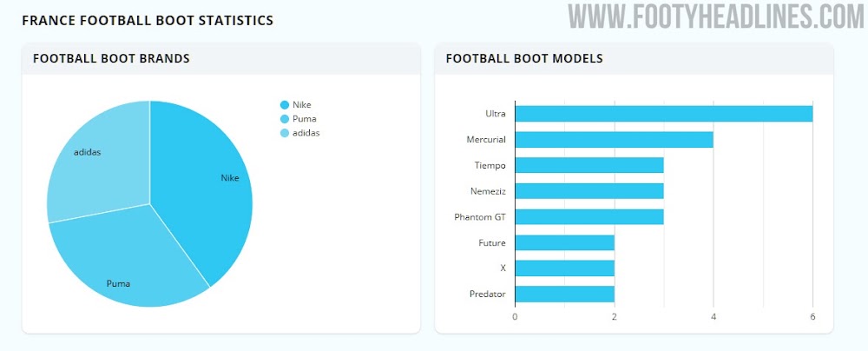Toggle the Nike legend dot
Image resolution: width=868 pixels, height=351 pixels.
click(284, 105)
